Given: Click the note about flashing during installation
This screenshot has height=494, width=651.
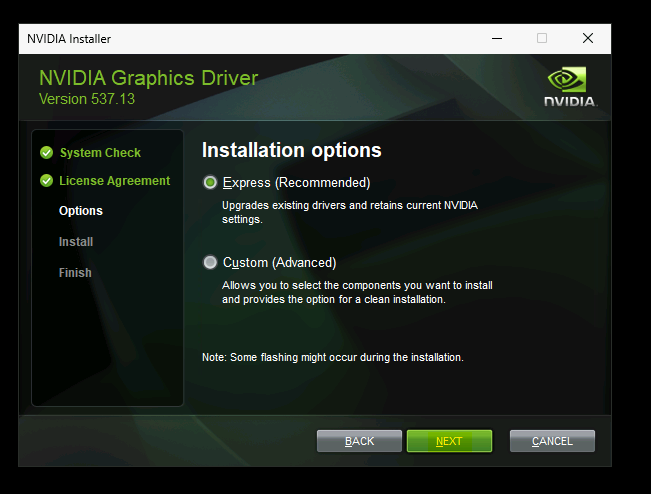Looking at the screenshot, I should click(x=333, y=357).
